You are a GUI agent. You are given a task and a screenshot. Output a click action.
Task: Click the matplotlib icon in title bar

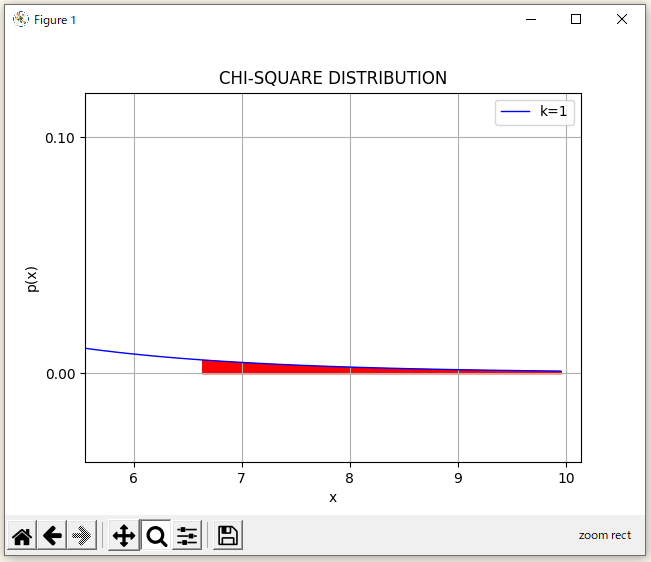pyautogui.click(x=20, y=20)
